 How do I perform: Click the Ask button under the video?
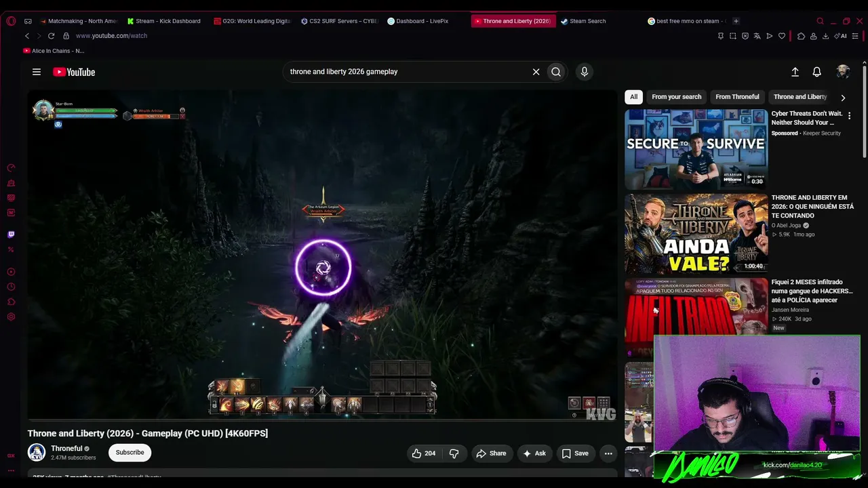pos(534,453)
